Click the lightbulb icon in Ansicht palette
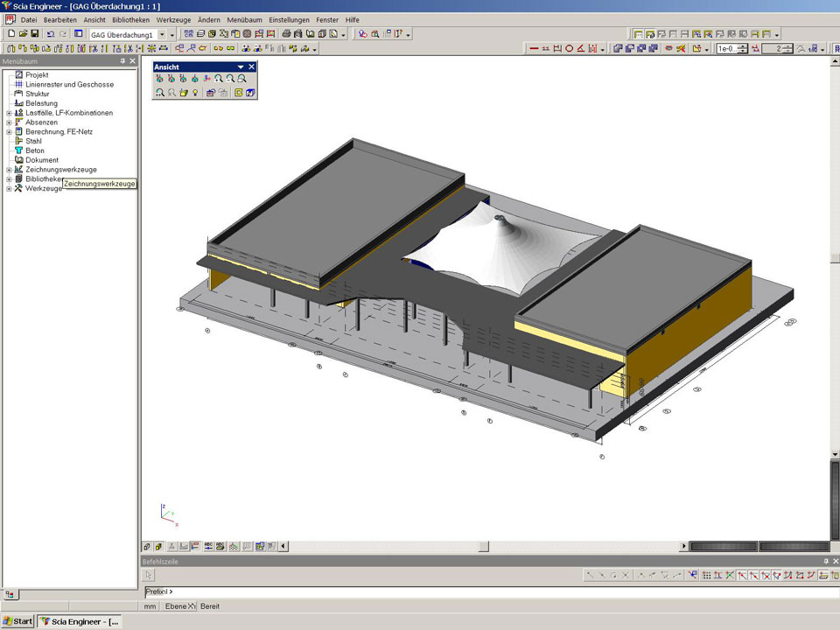 click(x=196, y=93)
